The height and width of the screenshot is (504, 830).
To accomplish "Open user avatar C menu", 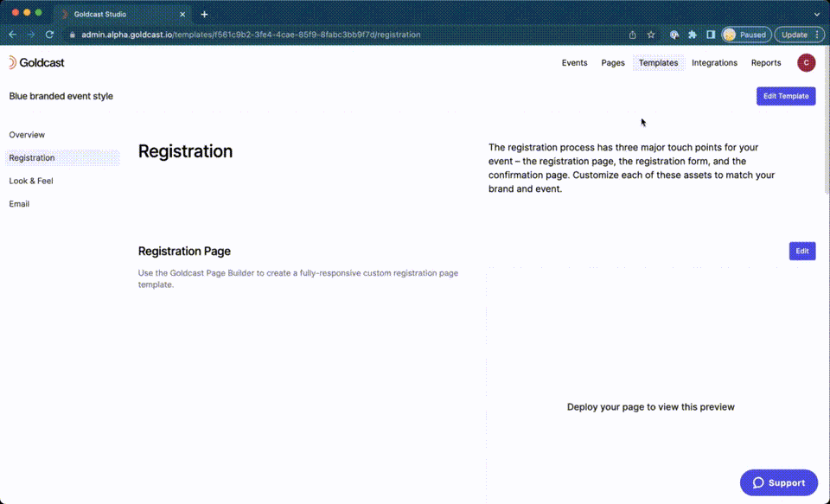I will tap(806, 62).
